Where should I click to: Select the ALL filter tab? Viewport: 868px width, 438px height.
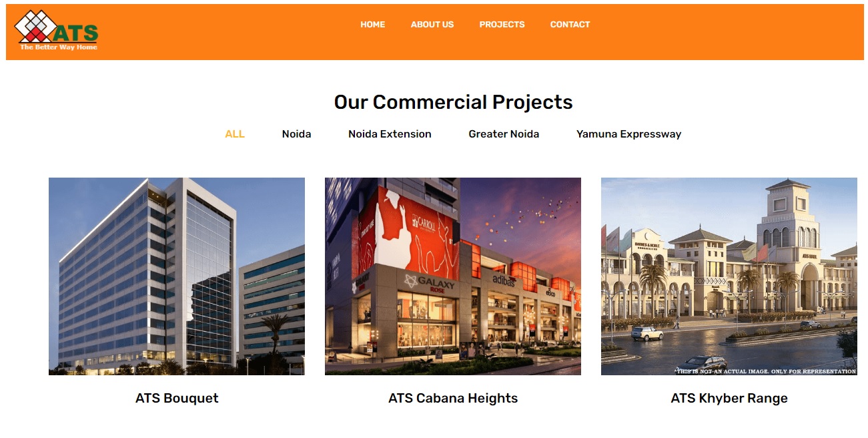coord(235,134)
